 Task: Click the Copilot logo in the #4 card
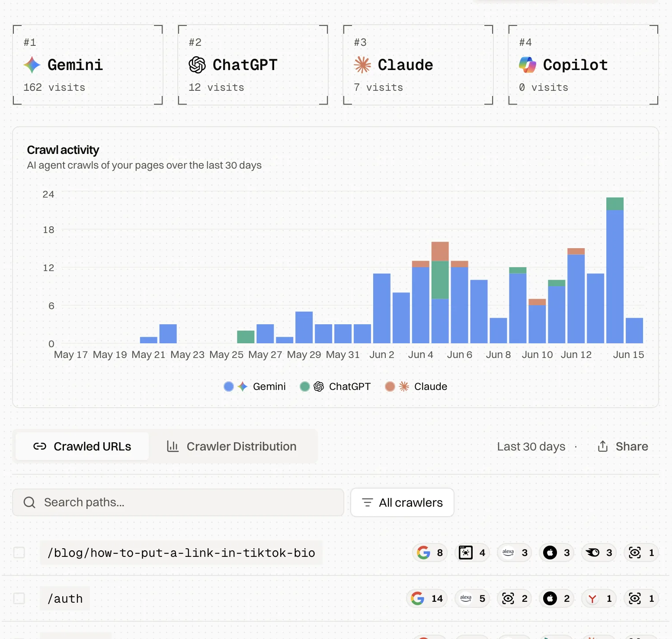click(x=528, y=65)
